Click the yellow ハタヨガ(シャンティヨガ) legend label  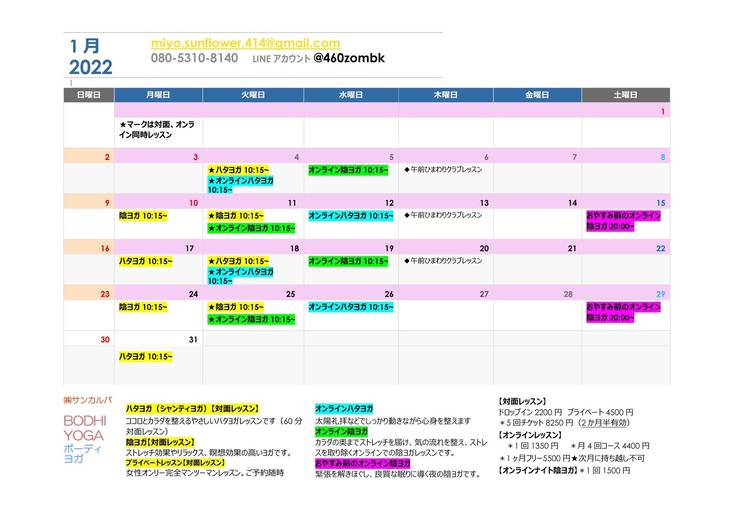(x=192, y=409)
